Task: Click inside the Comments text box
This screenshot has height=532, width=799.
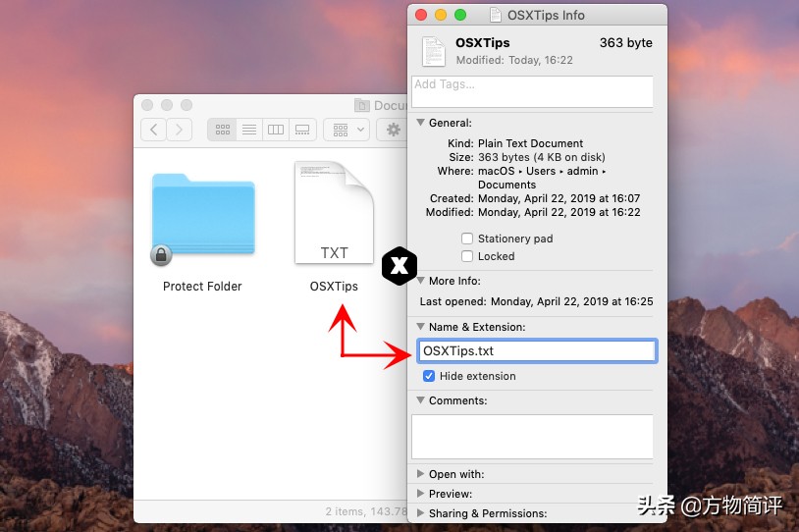Action: tap(532, 436)
